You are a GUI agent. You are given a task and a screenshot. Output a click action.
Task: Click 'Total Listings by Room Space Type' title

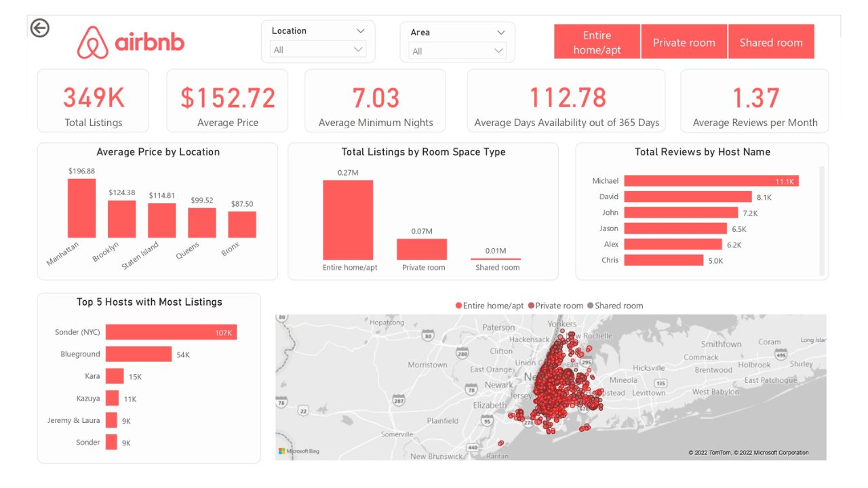point(423,152)
